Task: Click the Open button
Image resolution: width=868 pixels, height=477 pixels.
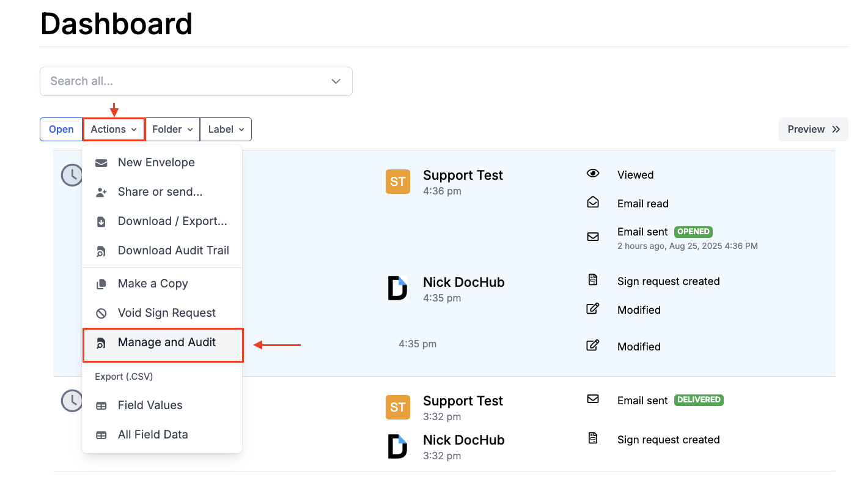Action: pos(61,130)
